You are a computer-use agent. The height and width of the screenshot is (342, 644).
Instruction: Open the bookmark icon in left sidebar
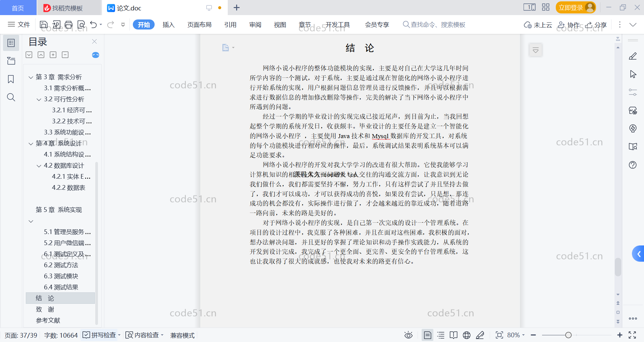click(x=11, y=79)
